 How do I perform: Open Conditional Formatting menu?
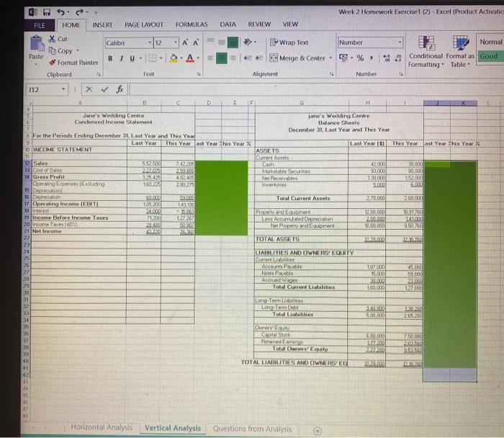[426, 52]
